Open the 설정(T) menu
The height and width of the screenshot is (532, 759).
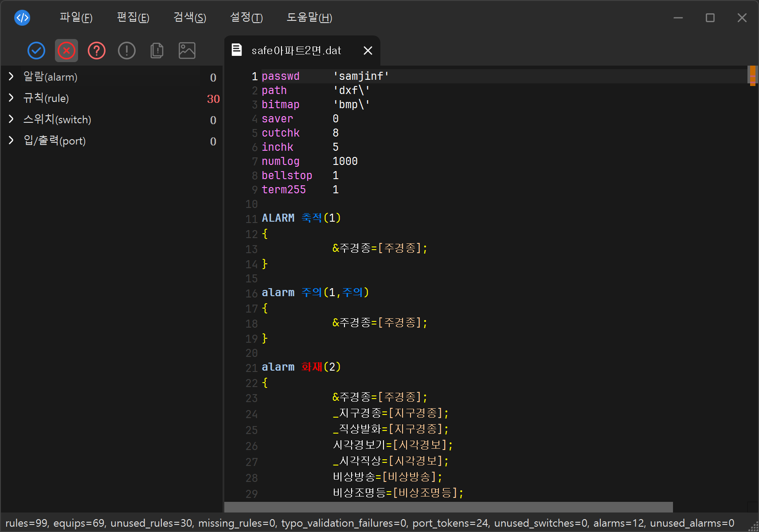point(246,18)
